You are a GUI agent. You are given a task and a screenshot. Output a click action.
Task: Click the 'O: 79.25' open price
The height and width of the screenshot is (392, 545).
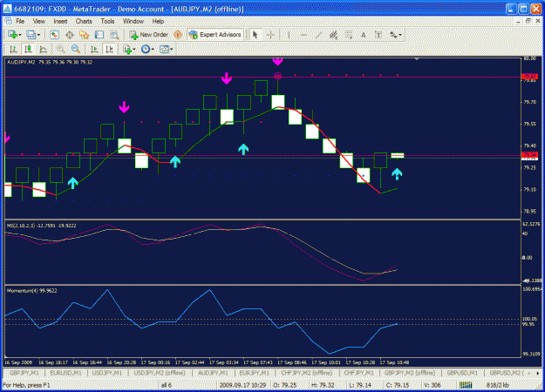(x=285, y=385)
